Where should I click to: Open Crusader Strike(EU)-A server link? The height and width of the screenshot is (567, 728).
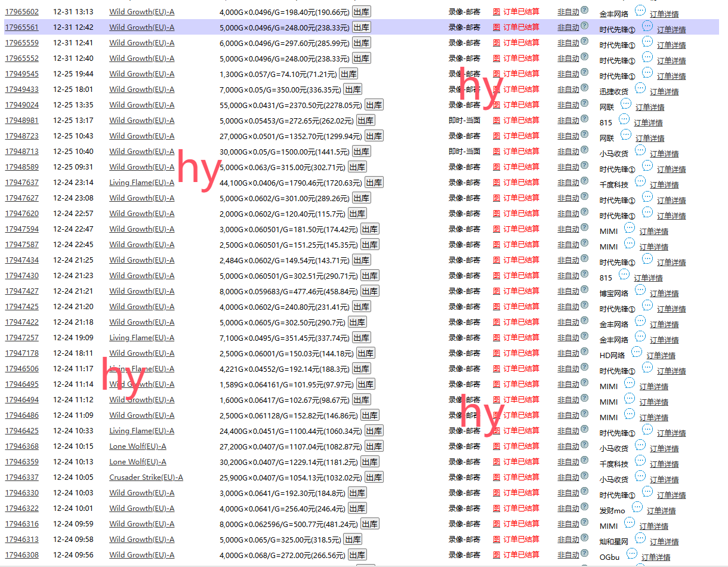coord(146,477)
